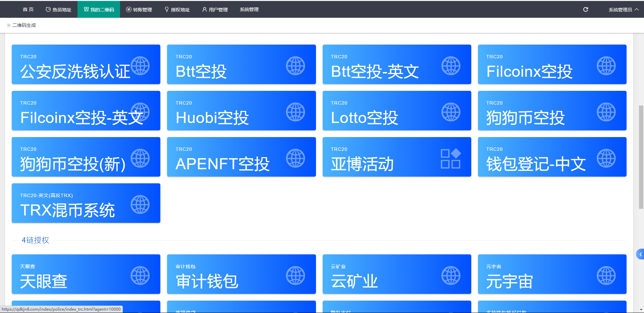Open the Filcoinx空投 card
Image resolution: width=644 pixels, height=313 pixels.
552,64
